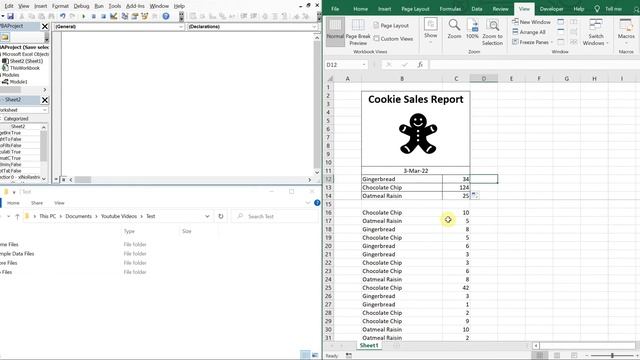
Task: Toggle Design Mode icon in VBA toolbar
Action: 113,16
